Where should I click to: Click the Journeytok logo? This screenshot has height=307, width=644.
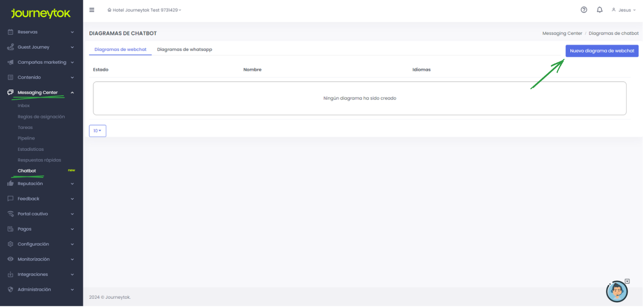[x=41, y=13]
